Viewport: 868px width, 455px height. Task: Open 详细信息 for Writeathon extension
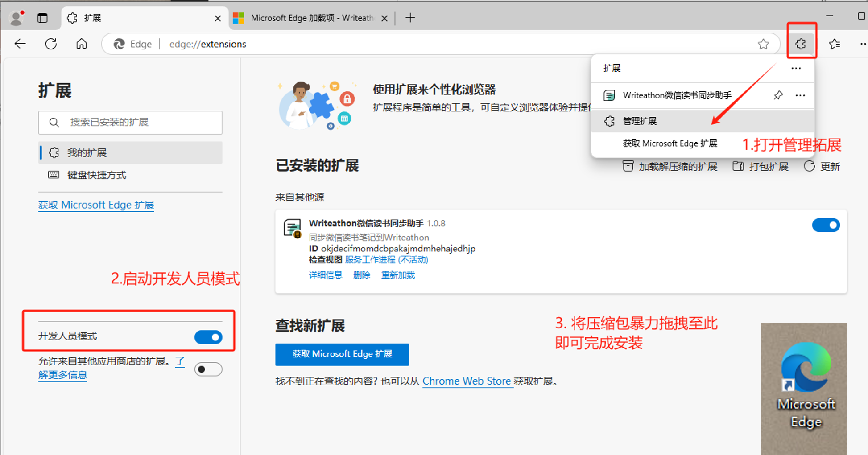[x=326, y=275]
